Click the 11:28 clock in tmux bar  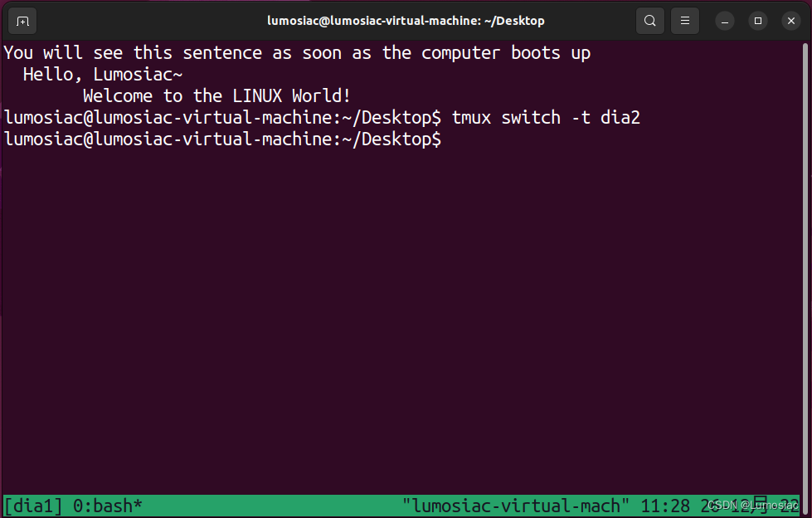660,506
